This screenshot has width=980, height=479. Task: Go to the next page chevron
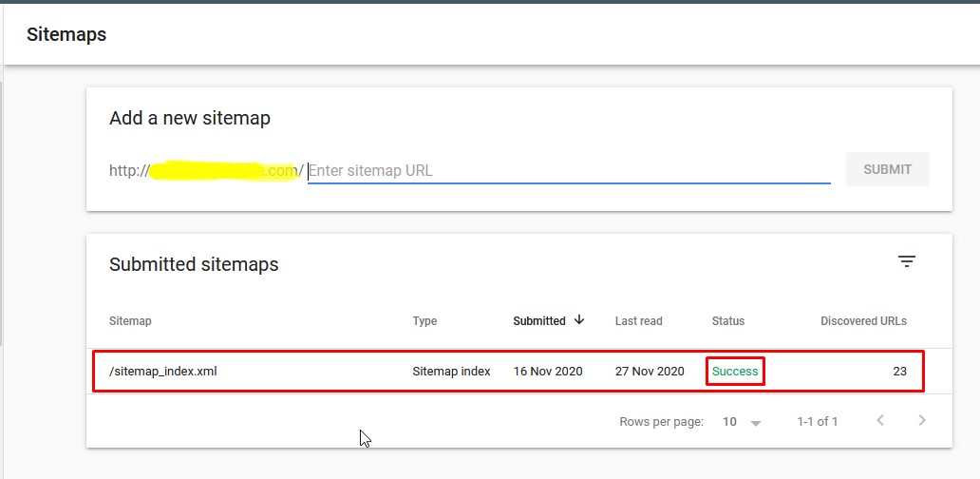(x=922, y=421)
